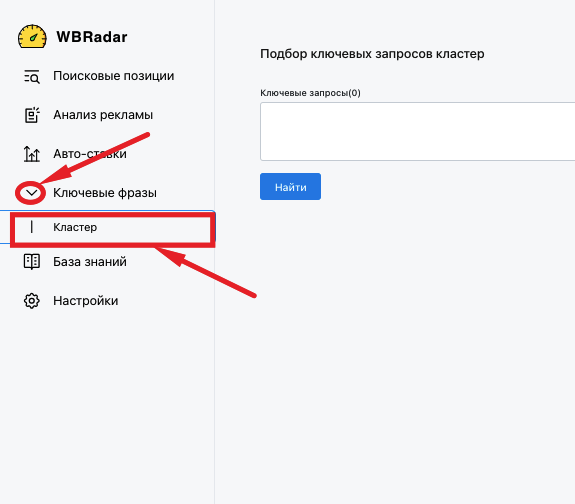Click the WBRadar speedometer logo icon
575x504 pixels.
coord(32,36)
